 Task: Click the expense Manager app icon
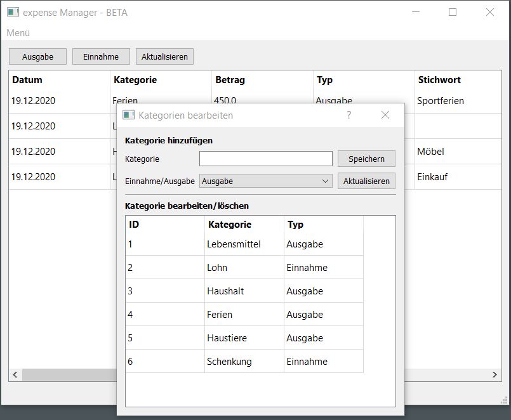[13, 12]
